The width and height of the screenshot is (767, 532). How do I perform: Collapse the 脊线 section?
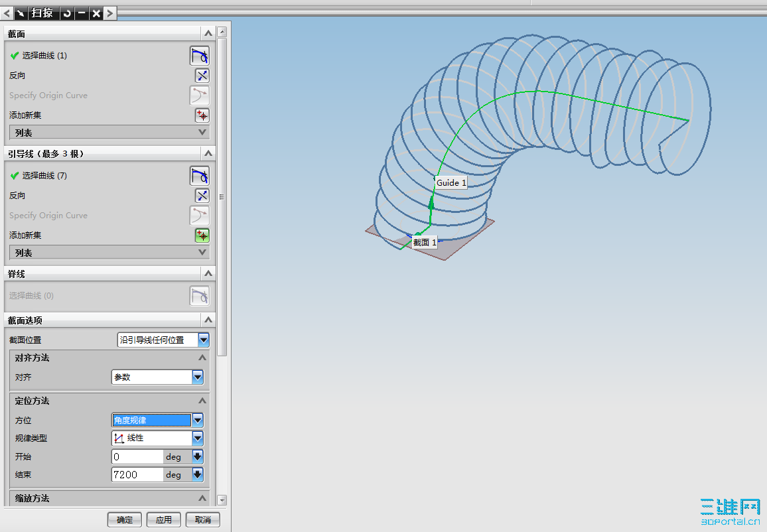(x=208, y=273)
